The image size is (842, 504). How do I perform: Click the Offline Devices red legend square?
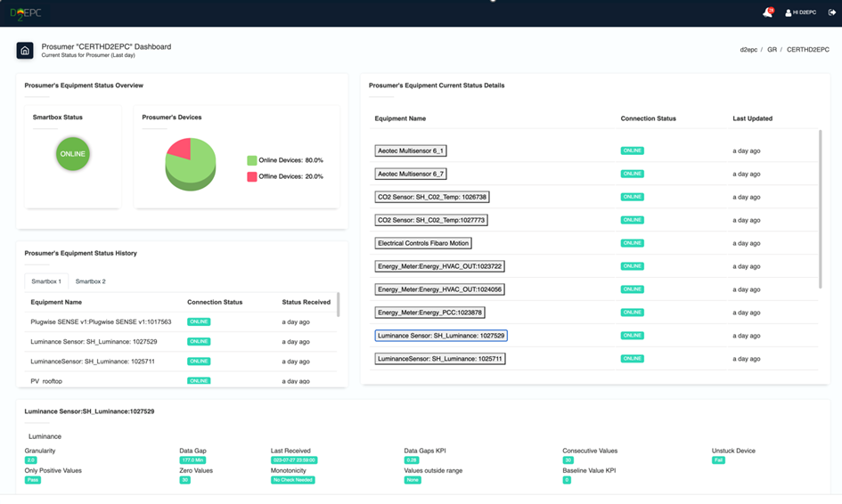(252, 176)
